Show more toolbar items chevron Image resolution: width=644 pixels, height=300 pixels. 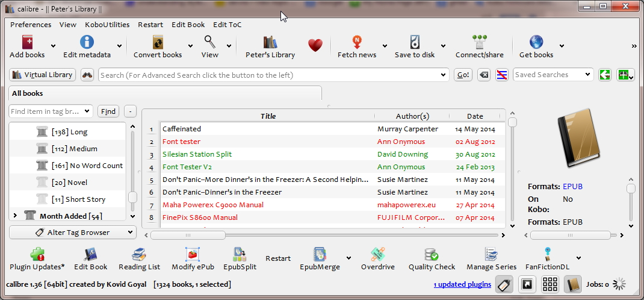coord(634,46)
